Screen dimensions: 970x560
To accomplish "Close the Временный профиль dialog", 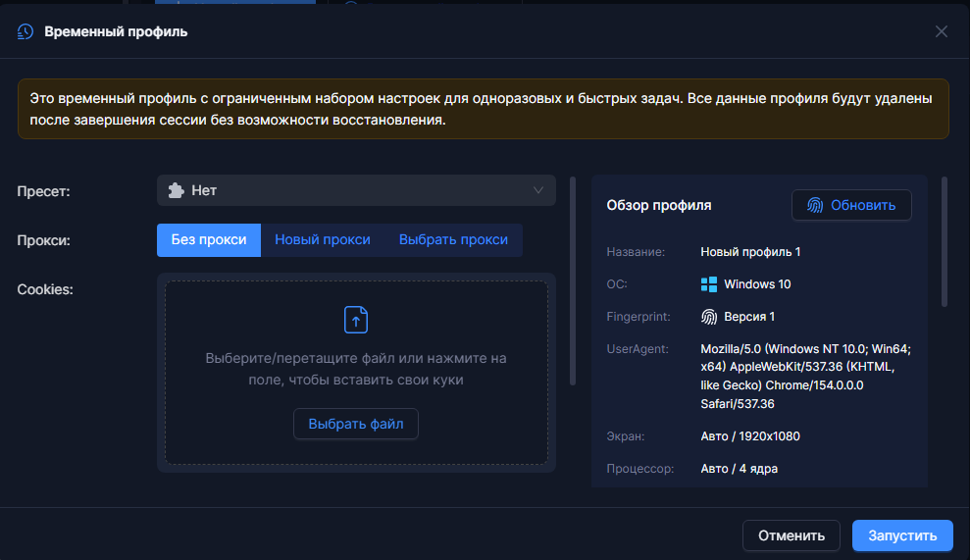I will [941, 31].
